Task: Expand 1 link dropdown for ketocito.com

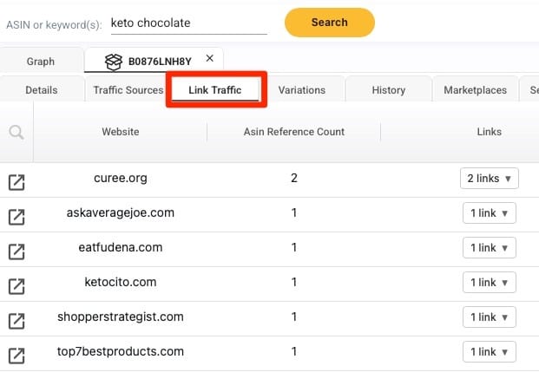Action: point(488,282)
